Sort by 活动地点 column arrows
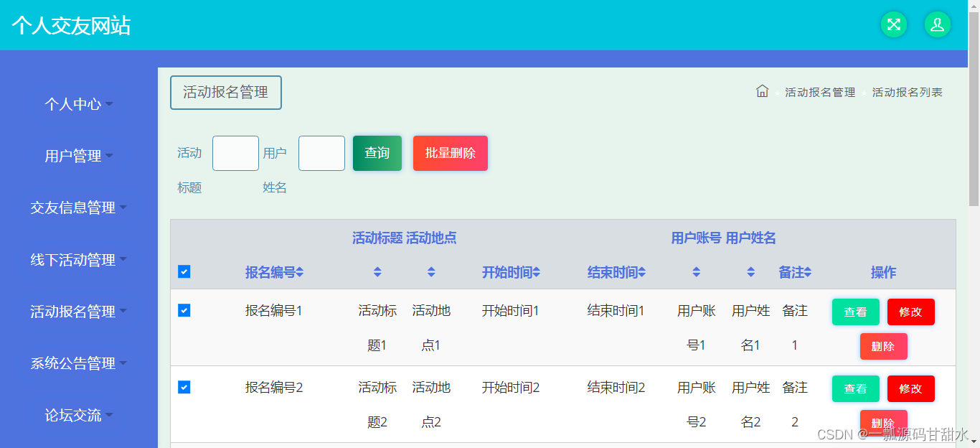Screen dimensions: 980x448 click(x=431, y=272)
